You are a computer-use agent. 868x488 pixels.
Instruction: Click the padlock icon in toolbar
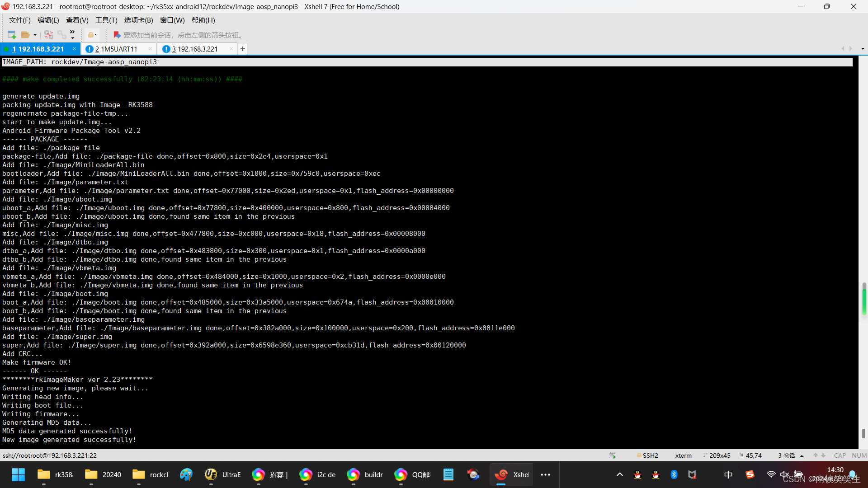tap(91, 35)
